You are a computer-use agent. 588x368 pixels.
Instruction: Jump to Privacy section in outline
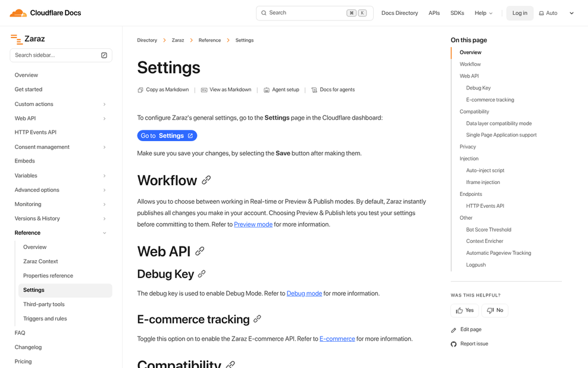(x=468, y=146)
